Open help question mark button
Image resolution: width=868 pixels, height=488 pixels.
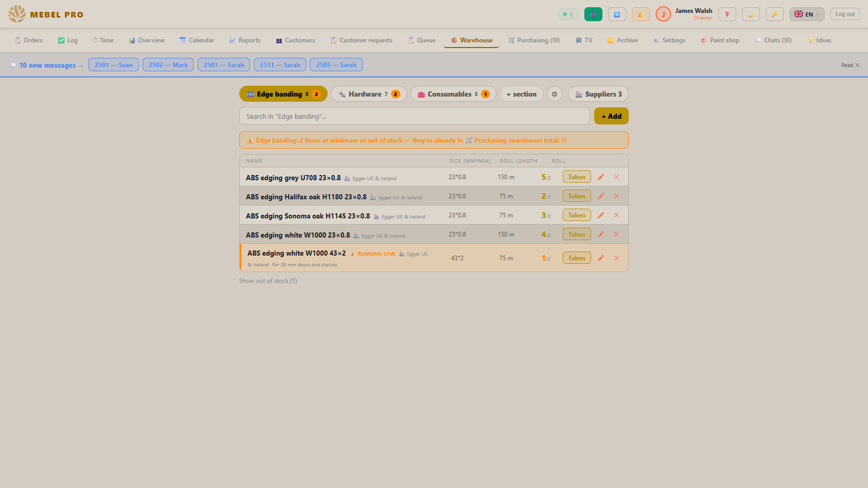[x=727, y=14]
